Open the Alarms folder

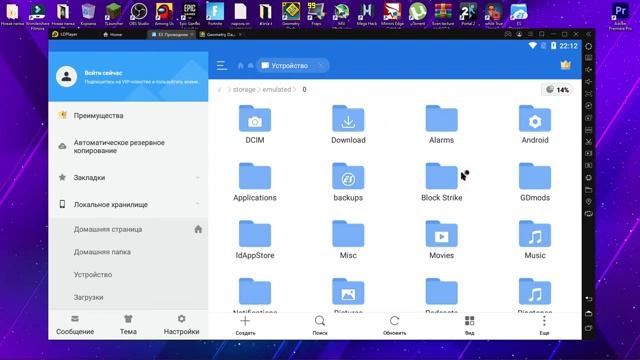441,124
